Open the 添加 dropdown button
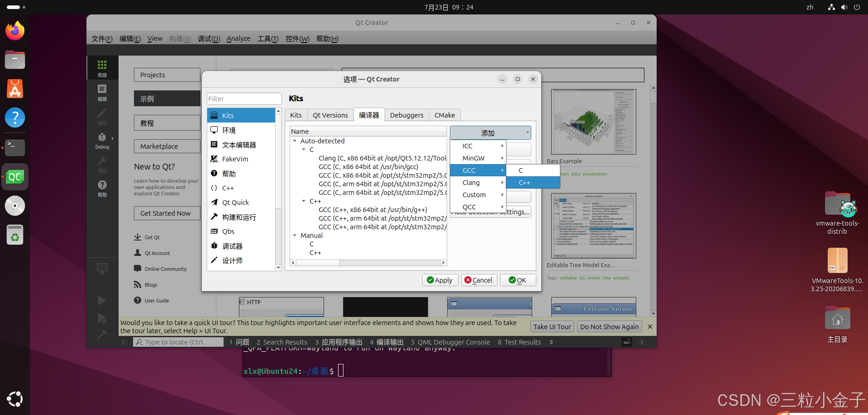The width and height of the screenshot is (868, 415). (490, 133)
